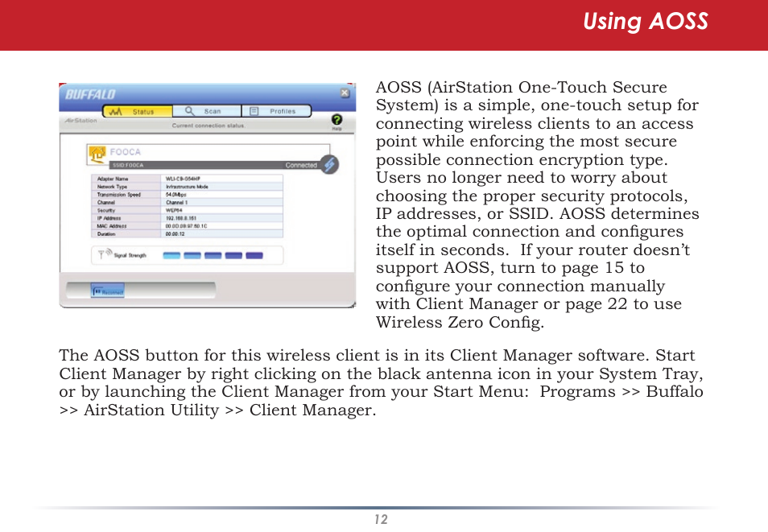The width and height of the screenshot is (768, 532).
Task: Click the Status tab waveform icon
Action: tap(116, 112)
